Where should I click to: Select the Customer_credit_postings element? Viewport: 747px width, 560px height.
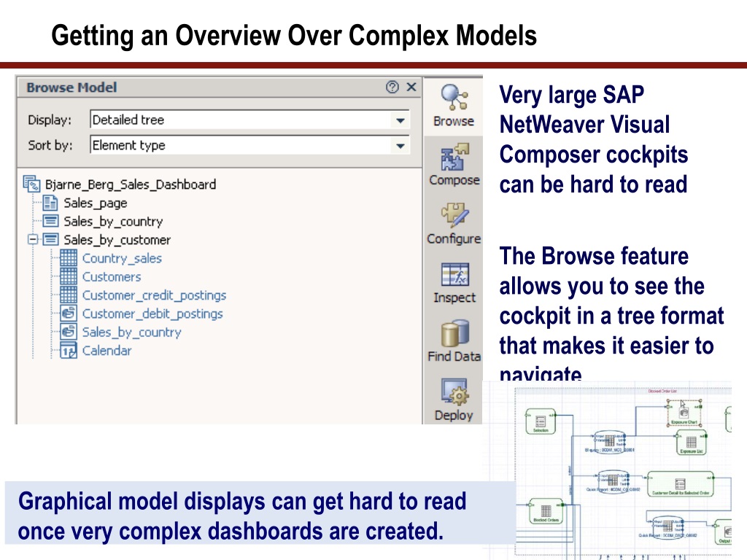pyautogui.click(x=154, y=295)
